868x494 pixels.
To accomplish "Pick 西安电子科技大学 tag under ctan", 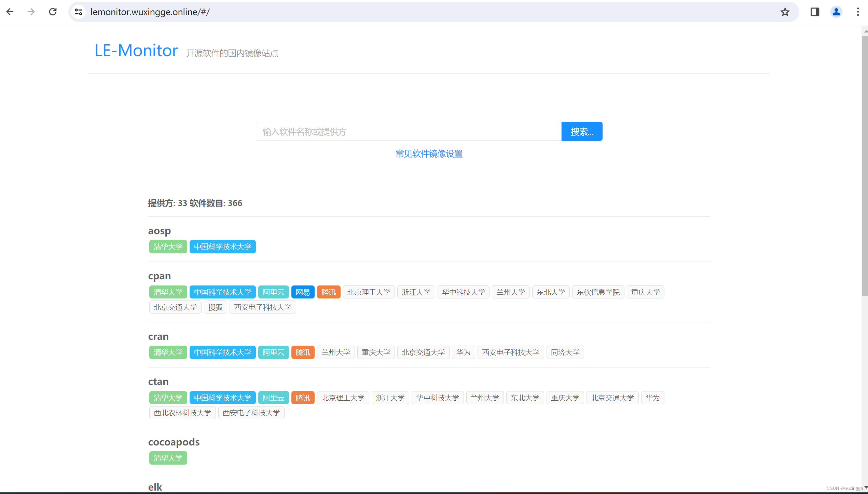I will [251, 413].
